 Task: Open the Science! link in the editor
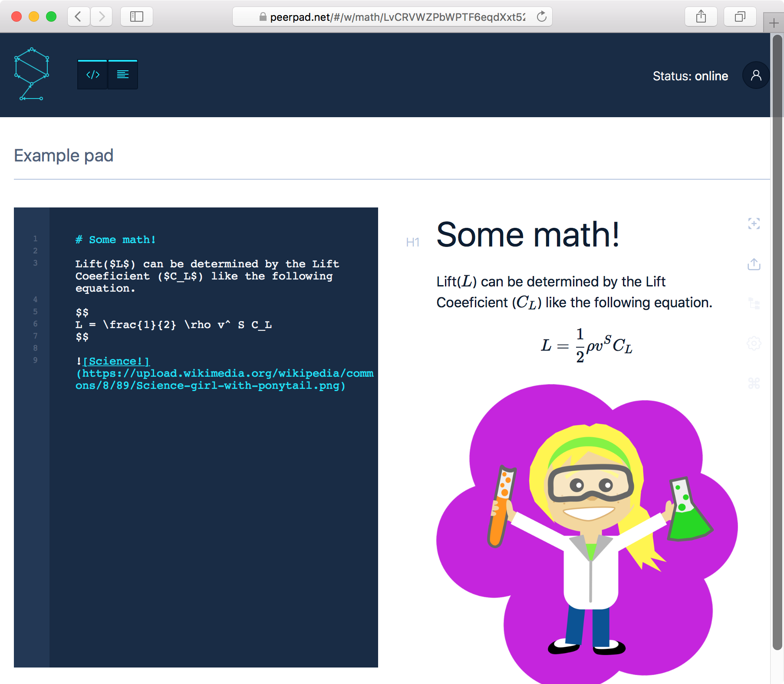(x=116, y=361)
